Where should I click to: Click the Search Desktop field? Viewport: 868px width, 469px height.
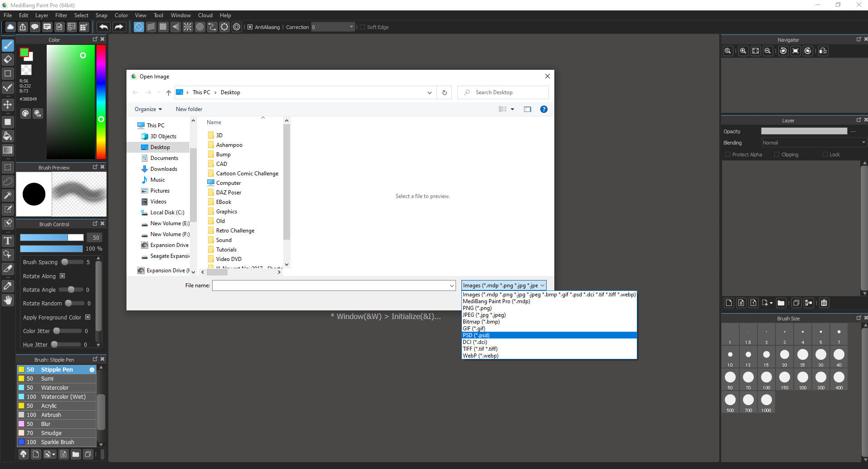(503, 92)
